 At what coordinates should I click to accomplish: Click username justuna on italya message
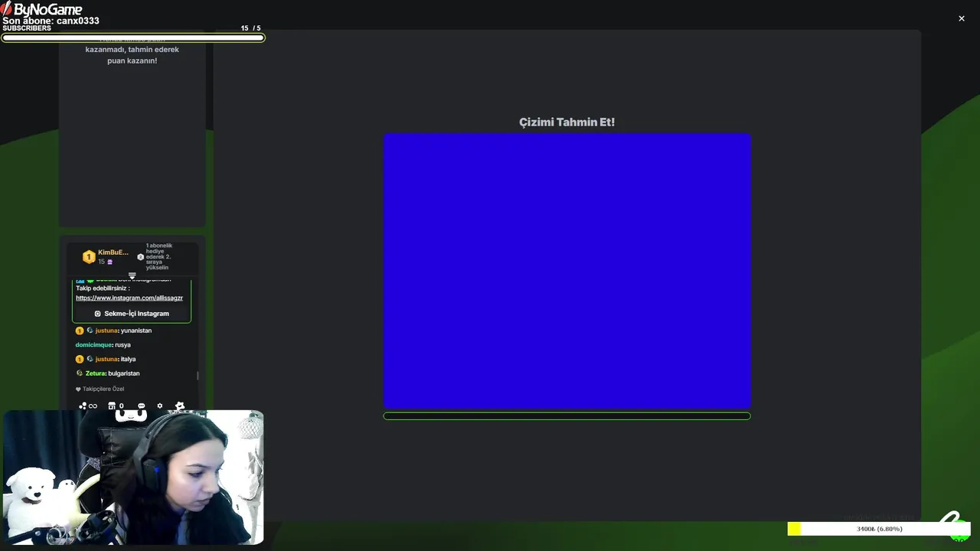tap(106, 359)
